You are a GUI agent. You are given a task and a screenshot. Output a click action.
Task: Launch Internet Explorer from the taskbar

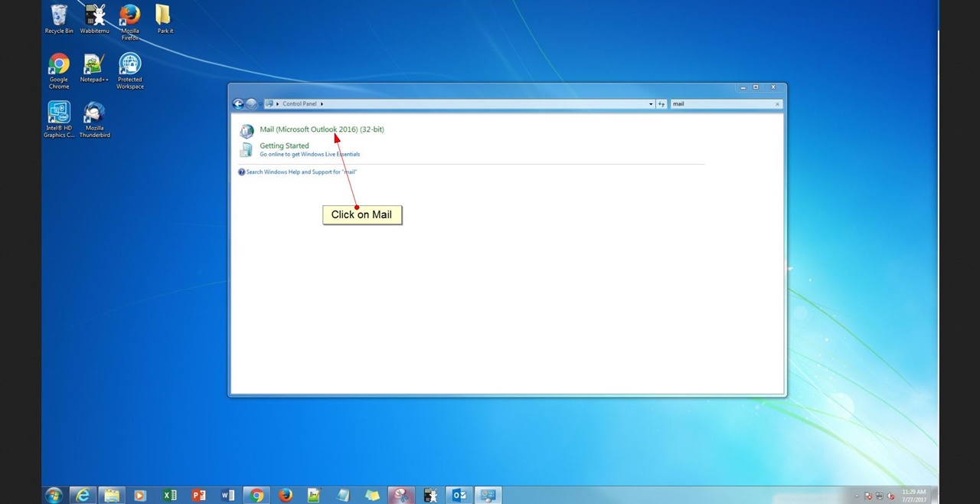(83, 495)
